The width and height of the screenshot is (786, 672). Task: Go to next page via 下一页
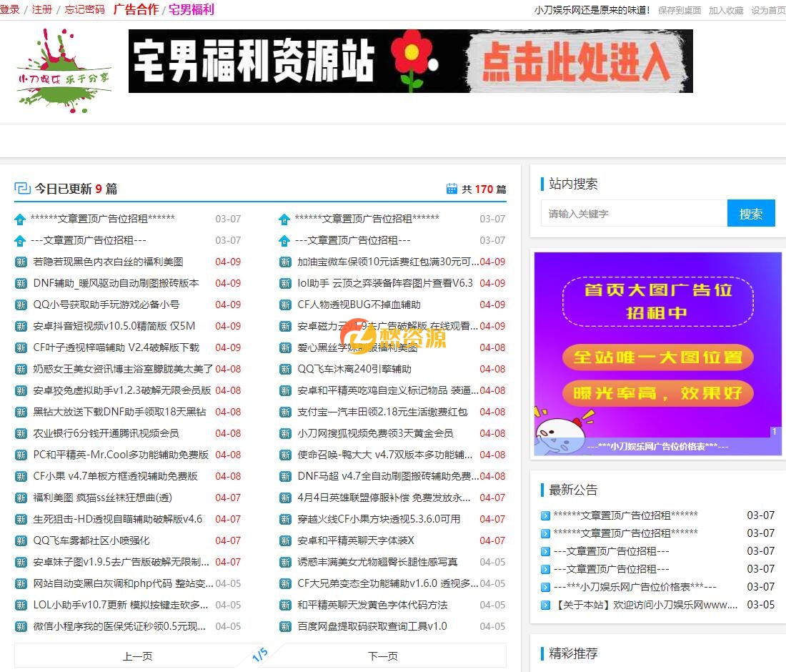383,655
